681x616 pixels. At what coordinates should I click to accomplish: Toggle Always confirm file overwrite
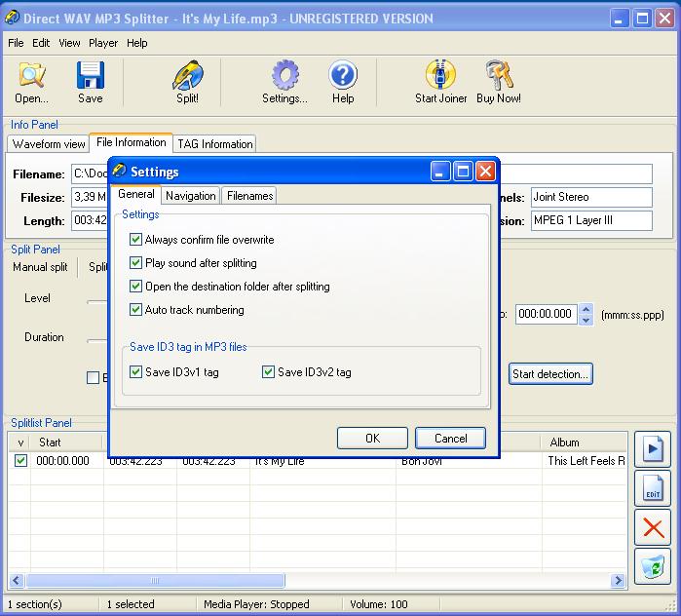[135, 240]
